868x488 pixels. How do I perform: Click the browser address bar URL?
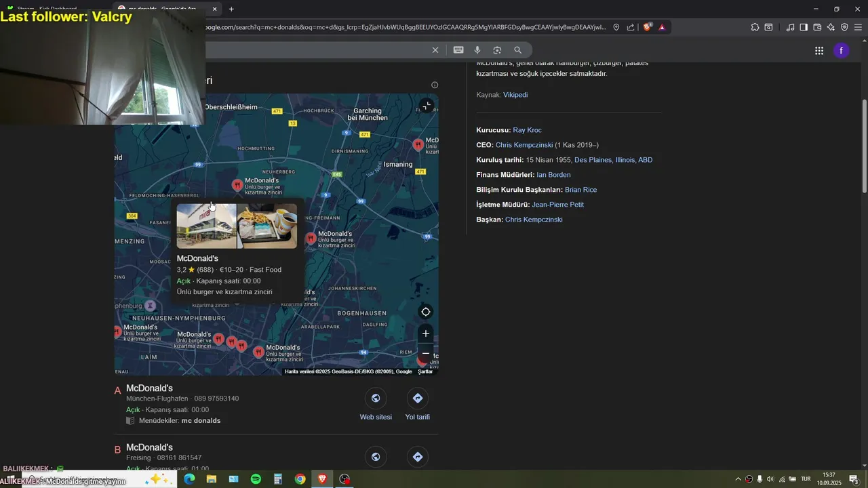click(x=405, y=27)
